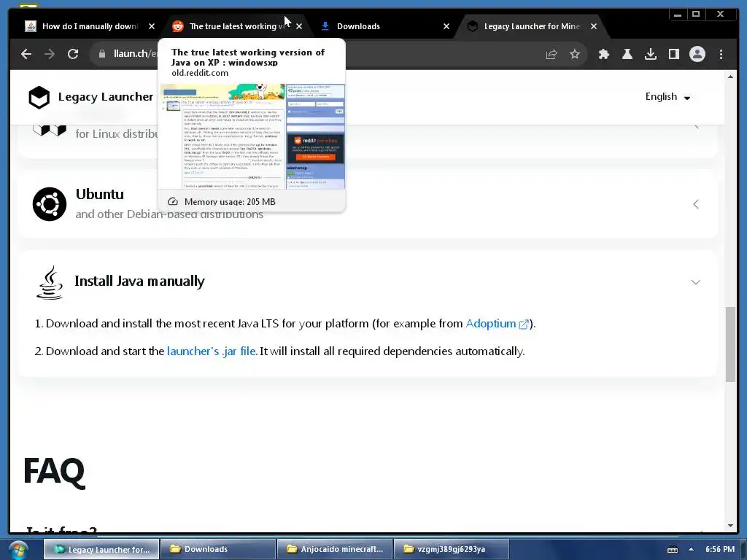Click the Ubuntu heading
The height and width of the screenshot is (560, 747).
pyautogui.click(x=99, y=194)
